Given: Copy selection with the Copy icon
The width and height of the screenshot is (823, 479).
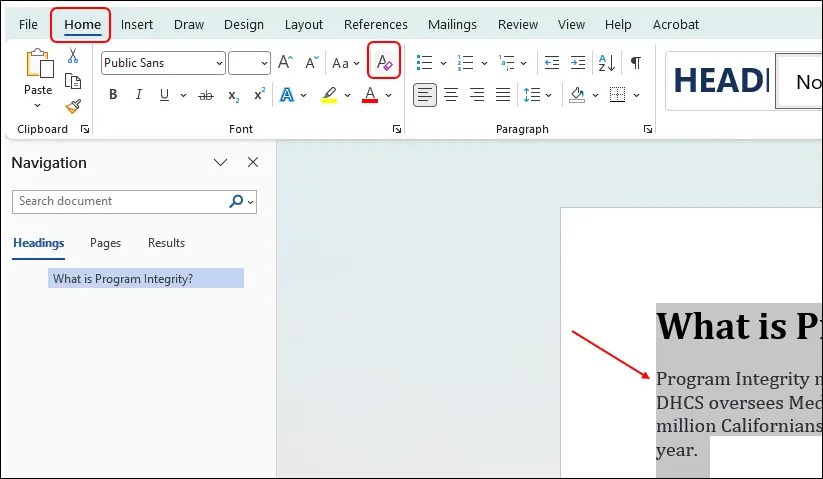Looking at the screenshot, I should (73, 81).
